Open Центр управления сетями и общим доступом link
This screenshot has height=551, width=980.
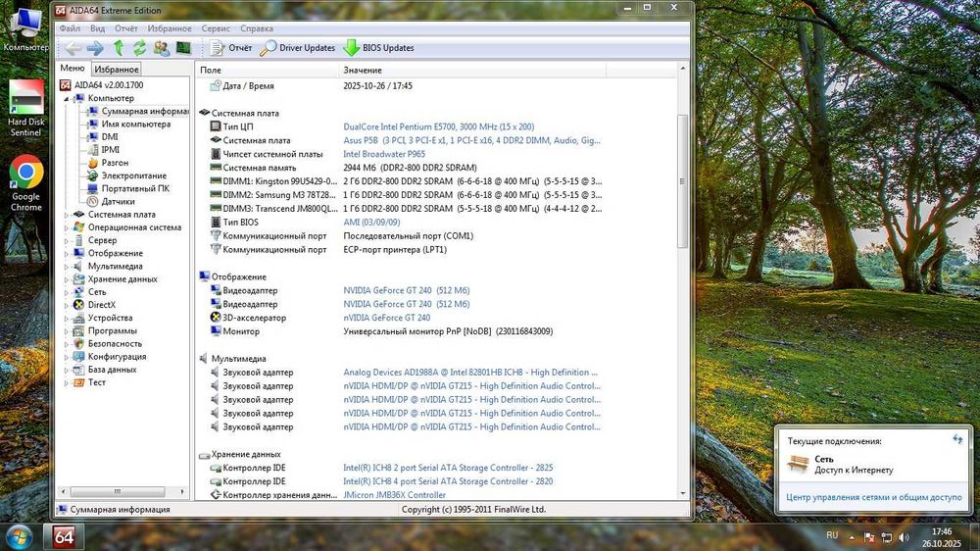point(874,497)
